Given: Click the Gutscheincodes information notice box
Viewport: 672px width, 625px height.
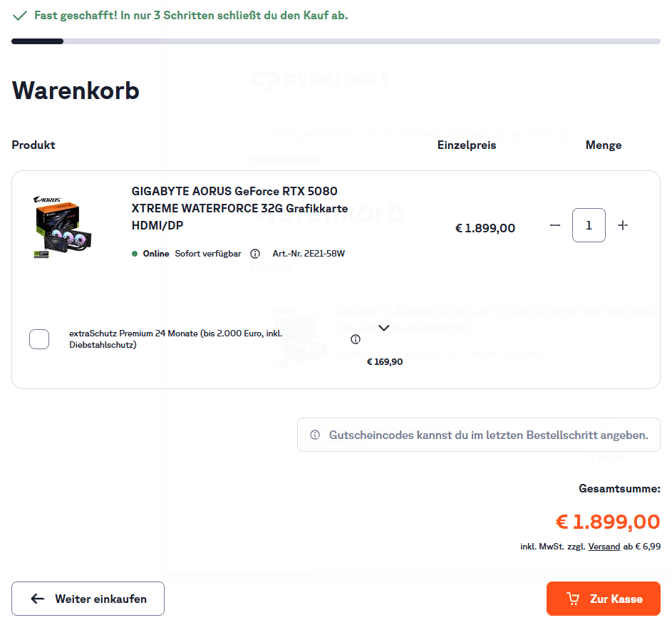Looking at the screenshot, I should 479,435.
